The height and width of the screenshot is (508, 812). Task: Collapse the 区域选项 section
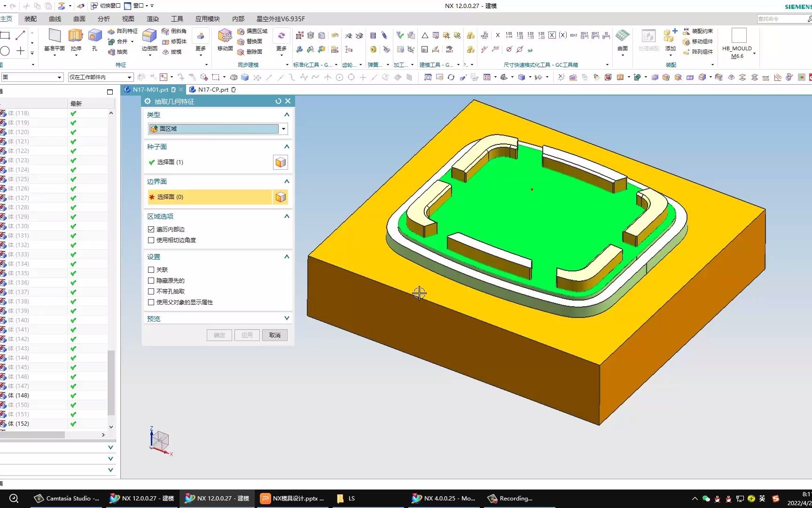coord(287,216)
